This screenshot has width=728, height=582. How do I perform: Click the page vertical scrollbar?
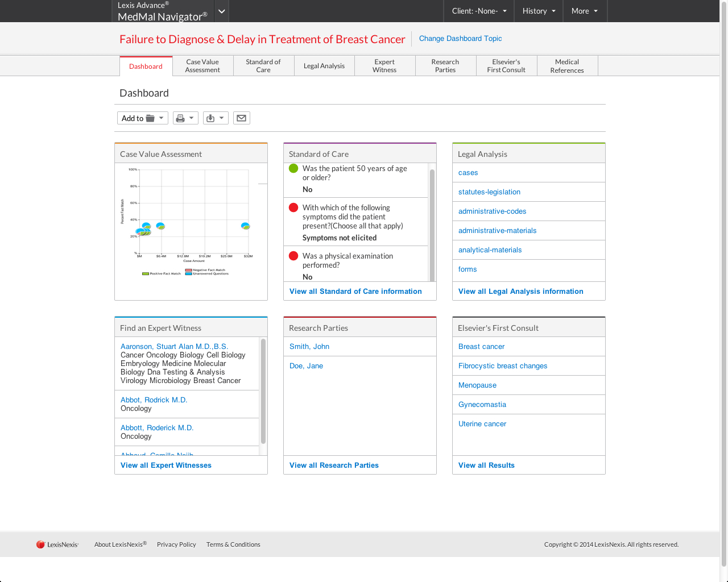pos(724,284)
